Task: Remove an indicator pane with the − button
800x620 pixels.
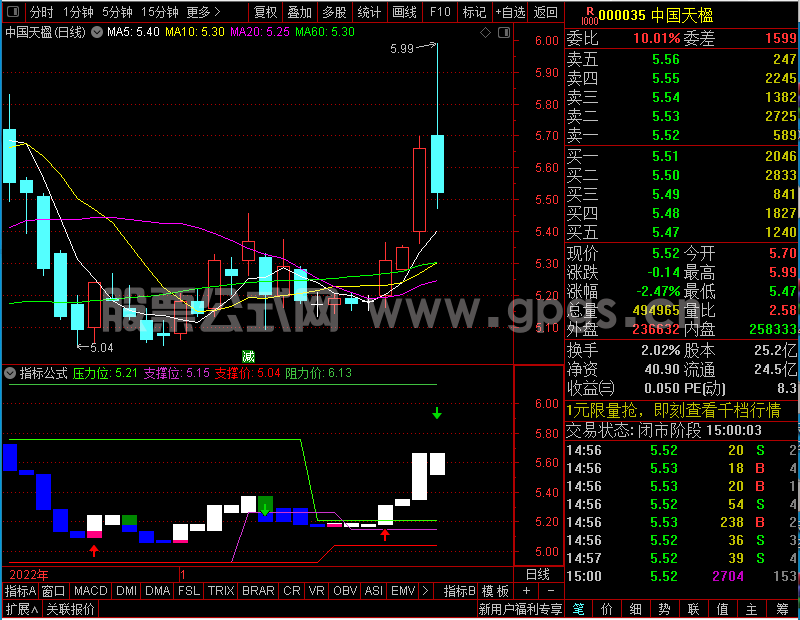Action: click(x=551, y=591)
